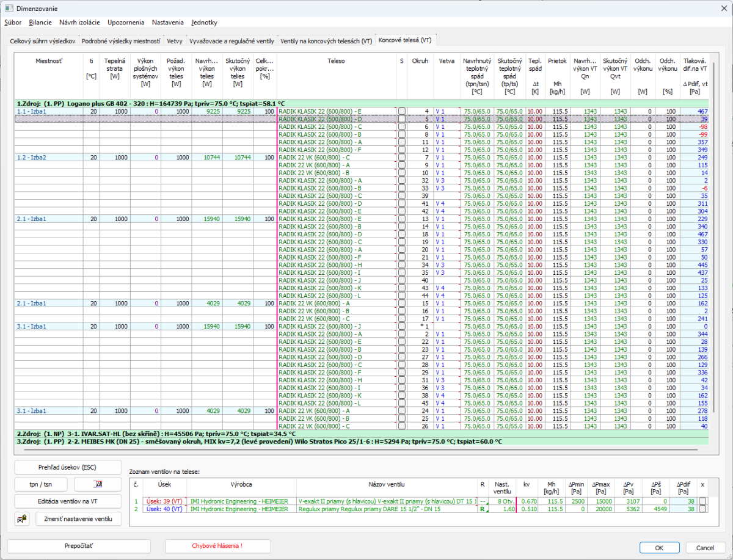
Task: Click the R regulation marker for Regulux valve
Action: [x=483, y=509]
